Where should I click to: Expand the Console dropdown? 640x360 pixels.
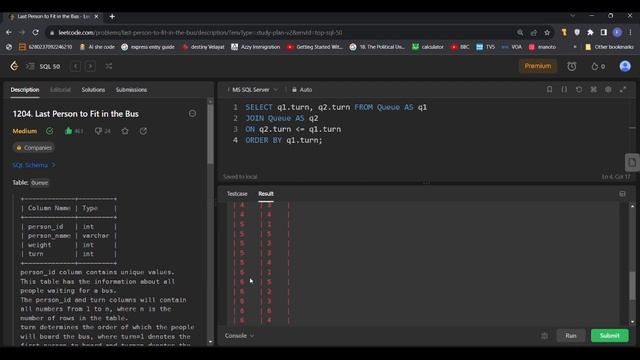239,336
